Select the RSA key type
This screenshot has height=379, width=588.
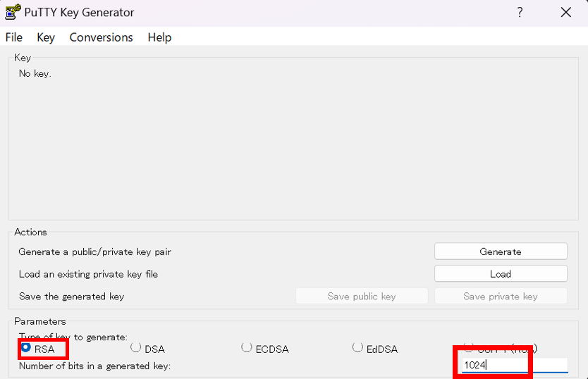tap(26, 348)
